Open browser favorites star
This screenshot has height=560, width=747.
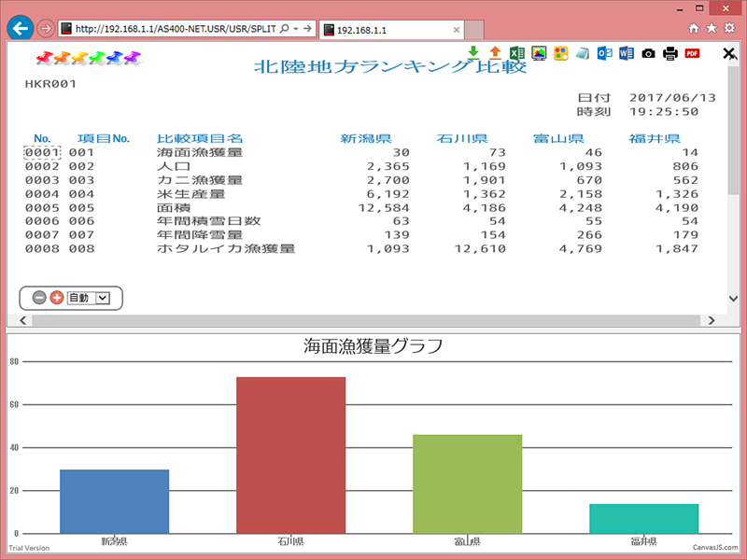click(712, 28)
